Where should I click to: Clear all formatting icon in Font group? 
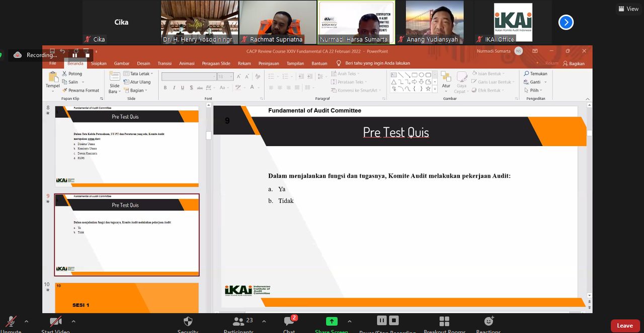coord(258,76)
